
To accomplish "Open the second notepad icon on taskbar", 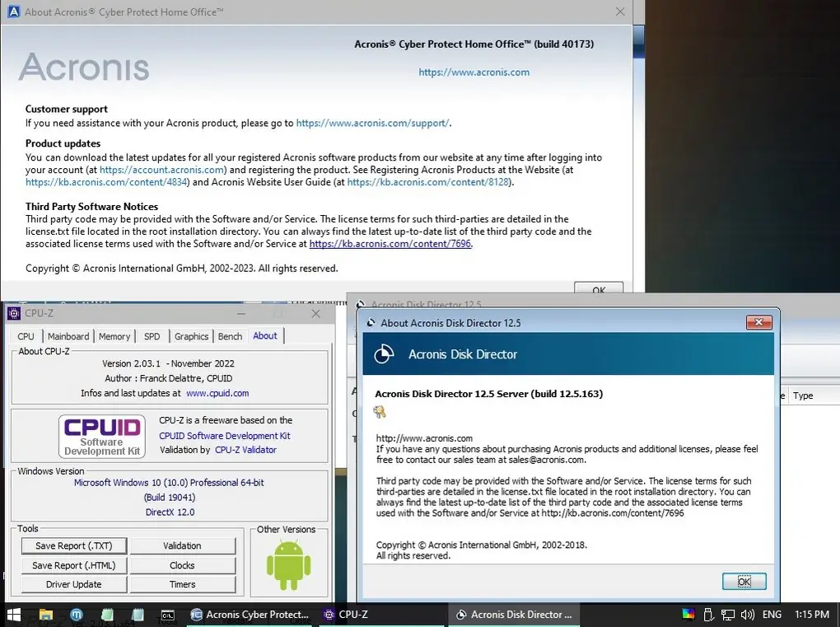I will pyautogui.click(x=138, y=615).
